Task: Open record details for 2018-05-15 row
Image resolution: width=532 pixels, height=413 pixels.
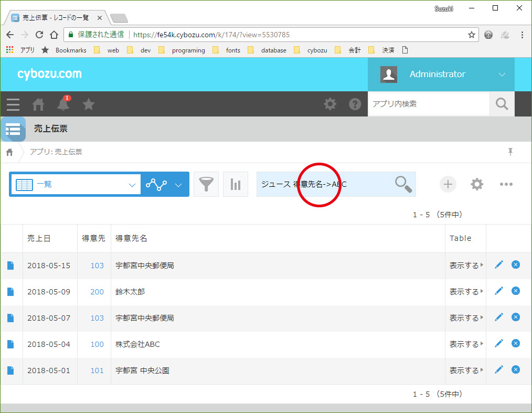Action: tap(11, 266)
